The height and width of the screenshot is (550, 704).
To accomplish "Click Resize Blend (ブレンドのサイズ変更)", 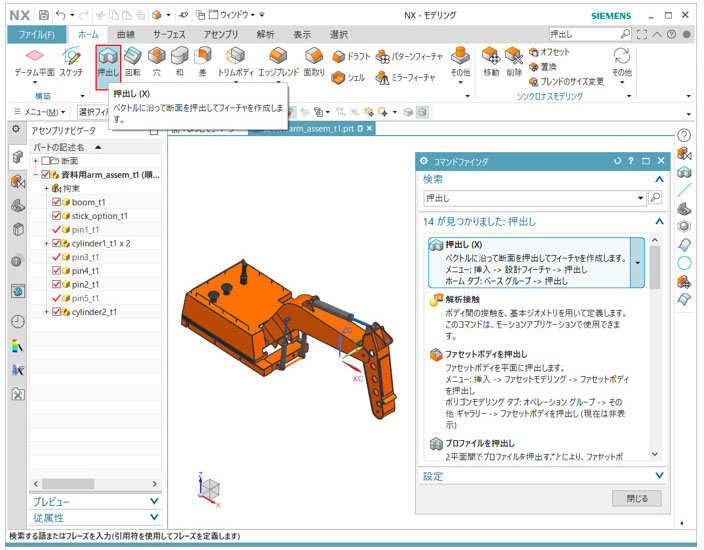I will click(x=566, y=82).
